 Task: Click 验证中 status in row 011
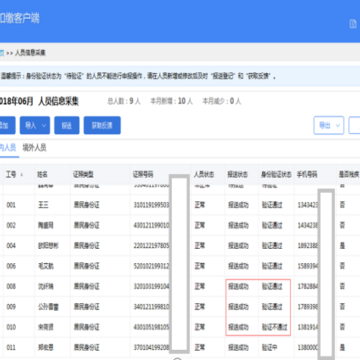(269, 348)
